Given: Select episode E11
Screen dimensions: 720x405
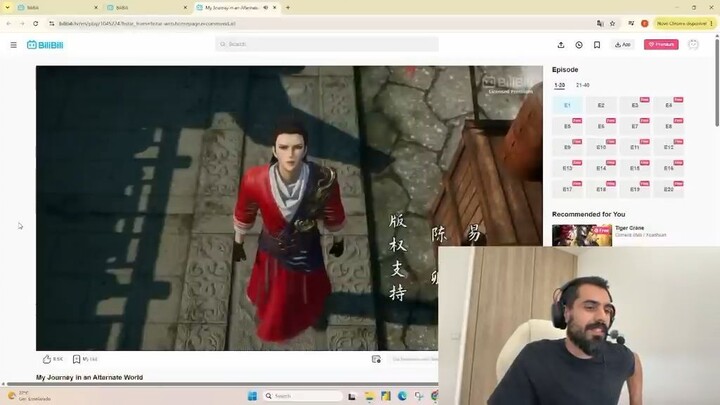Looking at the screenshot, I should [635, 147].
